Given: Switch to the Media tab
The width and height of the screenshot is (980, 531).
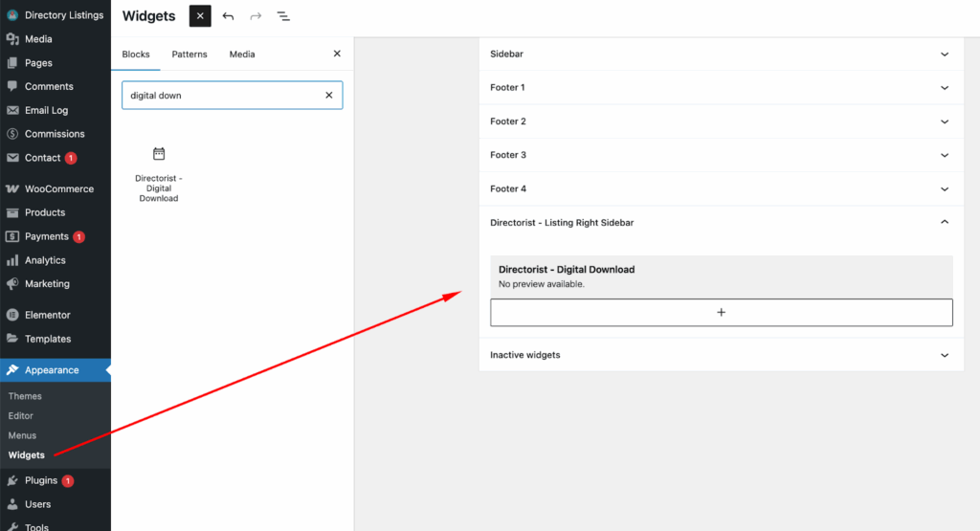Looking at the screenshot, I should point(242,55).
